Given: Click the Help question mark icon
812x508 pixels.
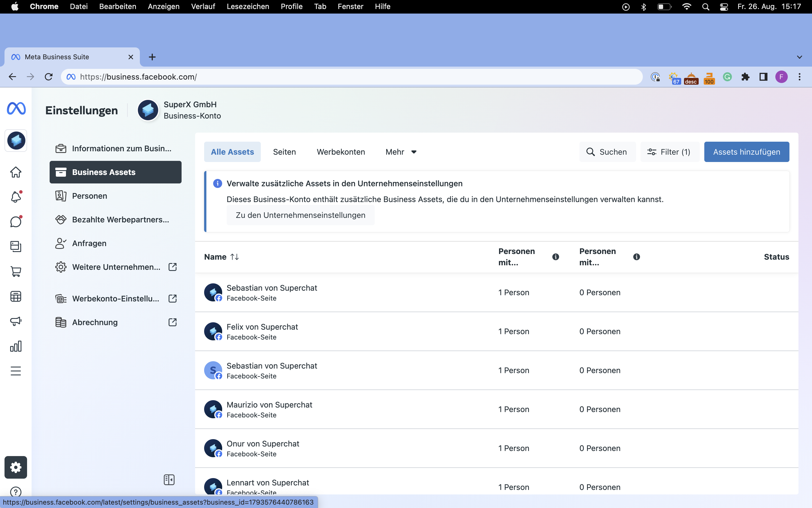Looking at the screenshot, I should pyautogui.click(x=16, y=492).
